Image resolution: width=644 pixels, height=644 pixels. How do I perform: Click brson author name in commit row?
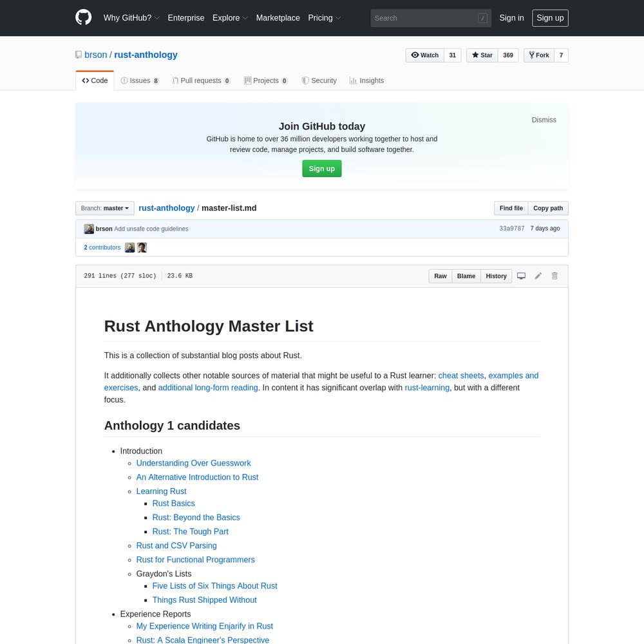[x=104, y=229]
